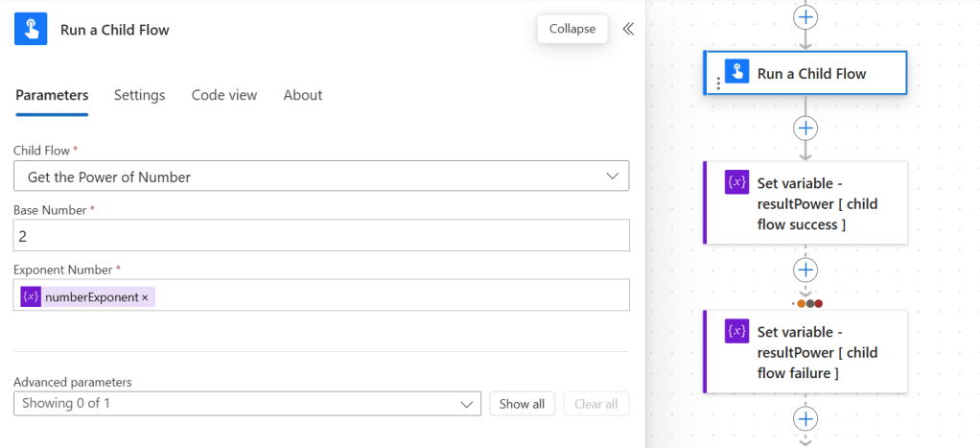Click the Run a Child Flow panel title
980x448 pixels.
[x=114, y=30]
